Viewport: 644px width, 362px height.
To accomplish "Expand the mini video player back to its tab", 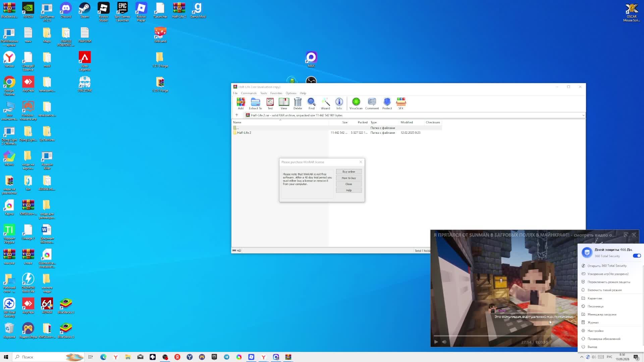I will 626,235.
